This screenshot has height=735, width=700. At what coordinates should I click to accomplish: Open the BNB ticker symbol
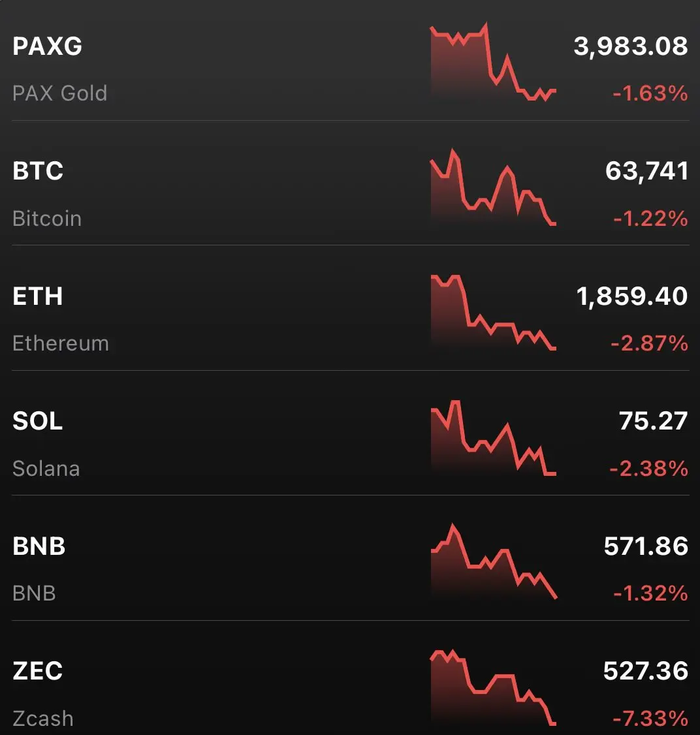point(39,546)
